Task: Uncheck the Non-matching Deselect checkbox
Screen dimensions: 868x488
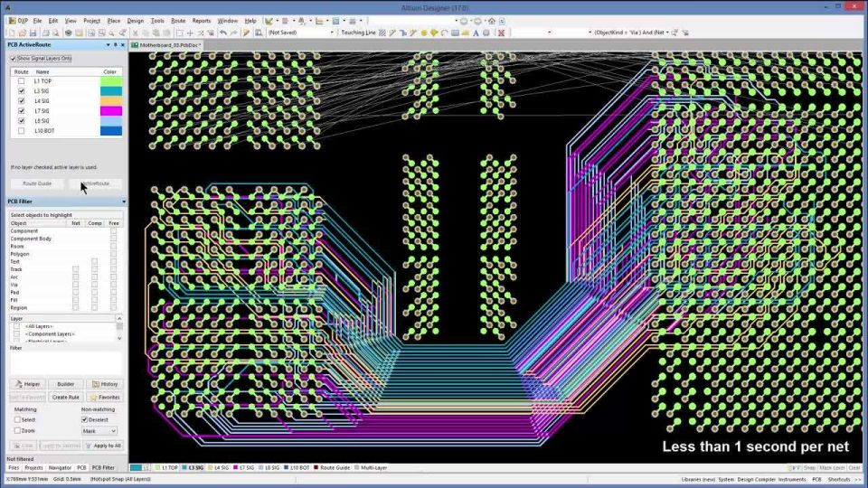Action: (85, 420)
